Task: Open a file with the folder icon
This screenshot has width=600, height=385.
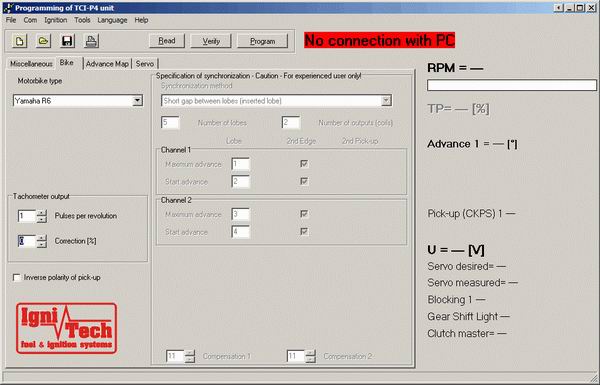Action: tap(43, 41)
